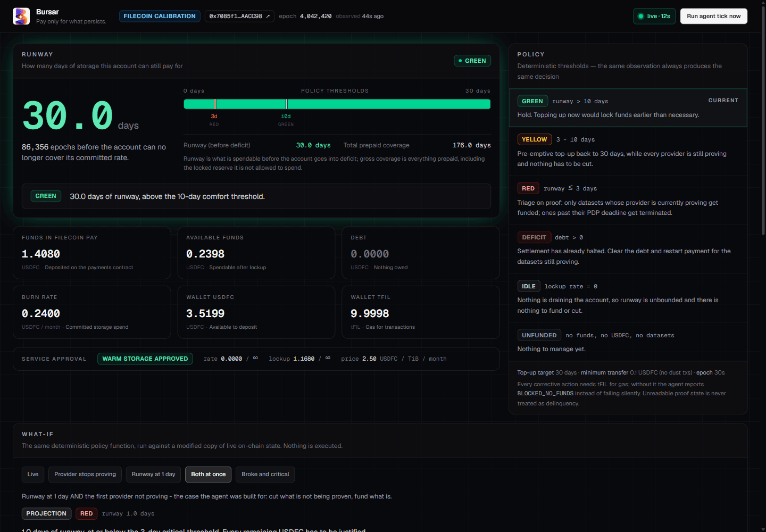Image resolution: width=766 pixels, height=532 pixels.
Task: Select the RED policy badge under Policy
Action: click(x=528, y=188)
